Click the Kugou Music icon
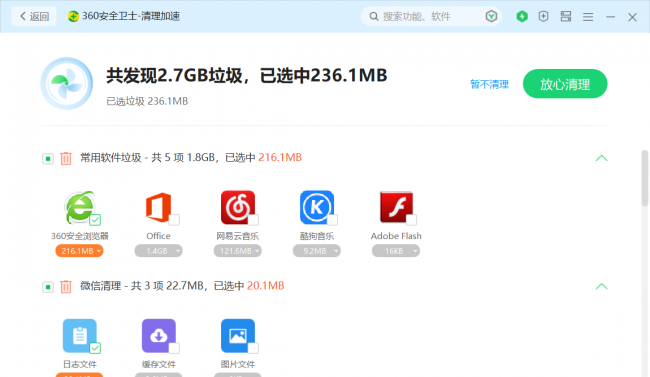The height and width of the screenshot is (377, 650). point(317,207)
